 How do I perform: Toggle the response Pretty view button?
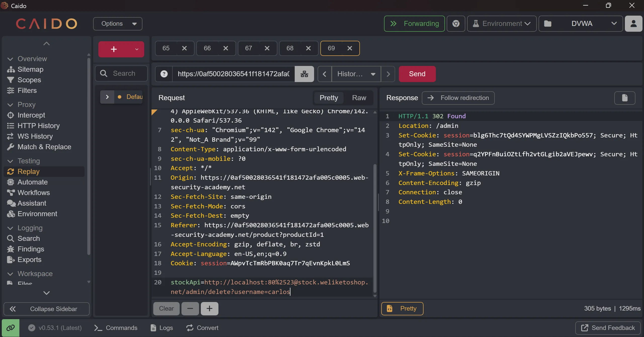tap(402, 309)
